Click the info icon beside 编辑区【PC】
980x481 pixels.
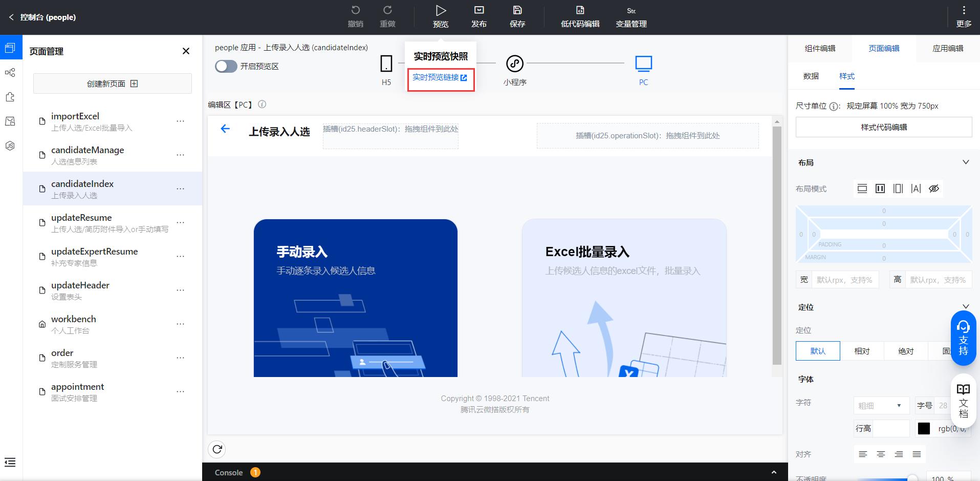click(262, 104)
